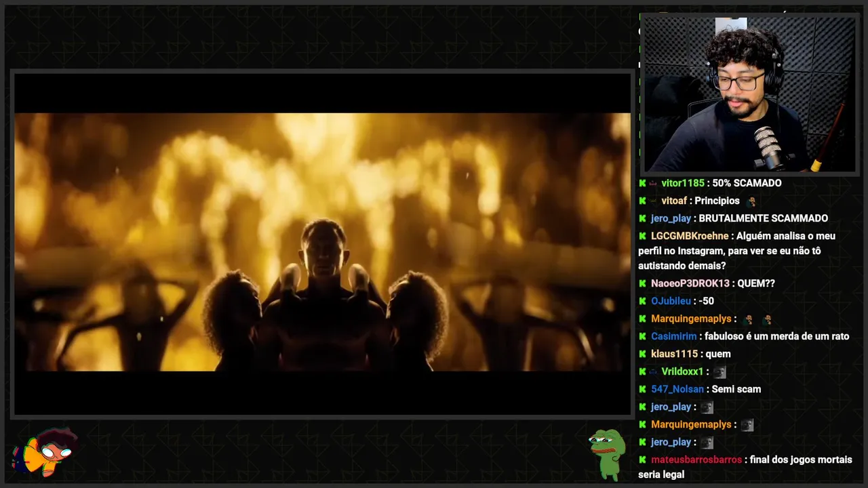Open klaus1115's chat profile
The height and width of the screenshot is (488, 868).
674,354
